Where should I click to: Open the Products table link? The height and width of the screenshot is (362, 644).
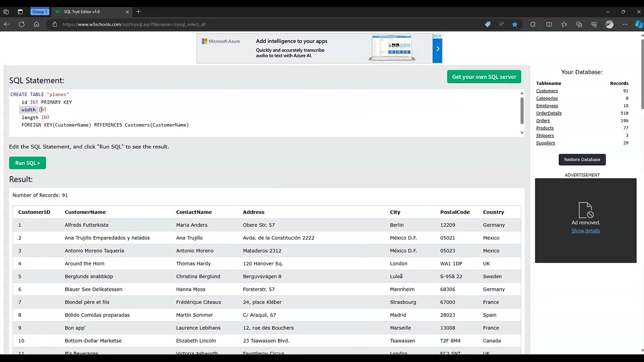pos(545,128)
